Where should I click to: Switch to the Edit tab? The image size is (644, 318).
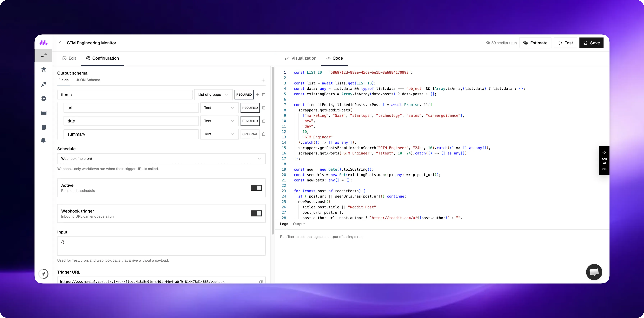[x=69, y=58]
